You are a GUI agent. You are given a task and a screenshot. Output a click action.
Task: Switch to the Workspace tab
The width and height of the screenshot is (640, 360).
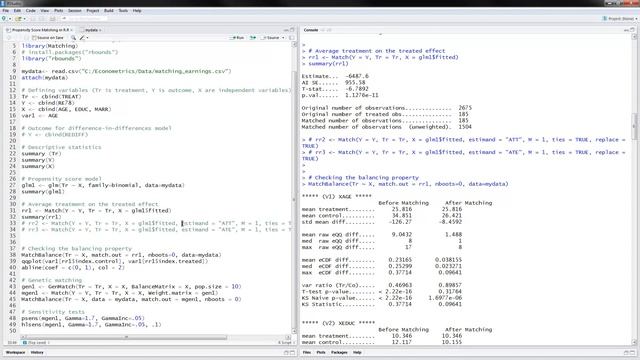point(16,352)
